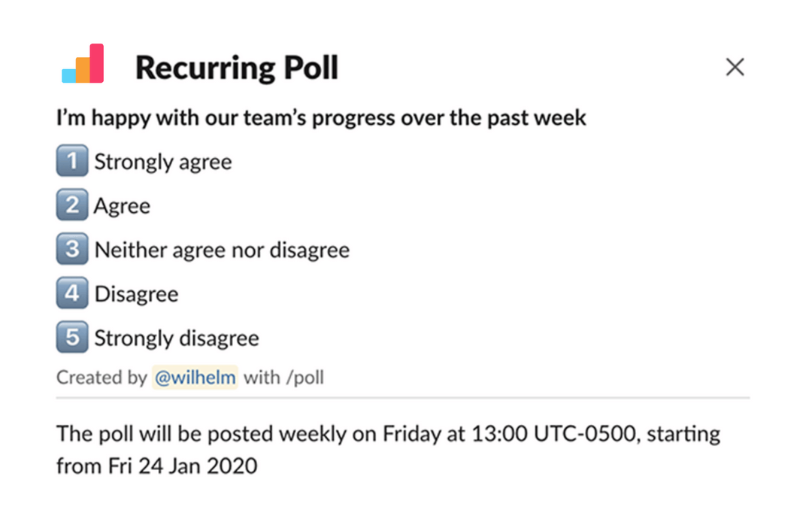The height and width of the screenshot is (531, 812).
Task: Click the Recurring Poll title
Action: pos(237,66)
